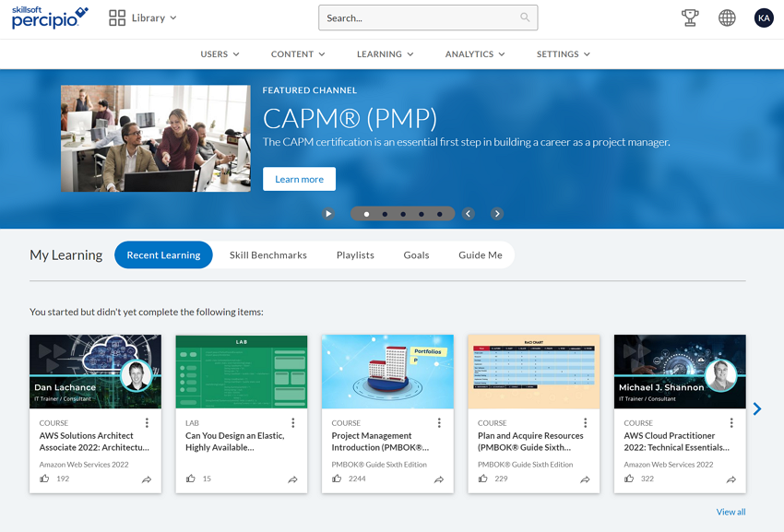Open more options for AWS Solutions Architect course
This screenshot has width=784, height=532.
pos(147,423)
